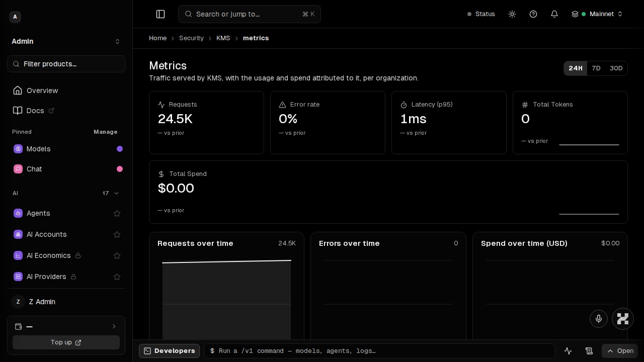The height and width of the screenshot is (362, 644).
Task: Open the Overview sidebar item
Action: [66, 90]
